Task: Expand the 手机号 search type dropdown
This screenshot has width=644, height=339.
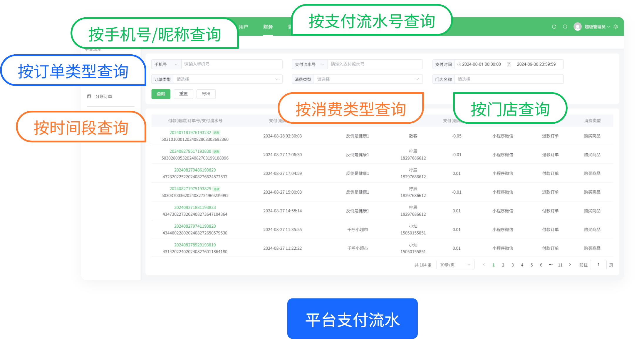Action: (166, 64)
